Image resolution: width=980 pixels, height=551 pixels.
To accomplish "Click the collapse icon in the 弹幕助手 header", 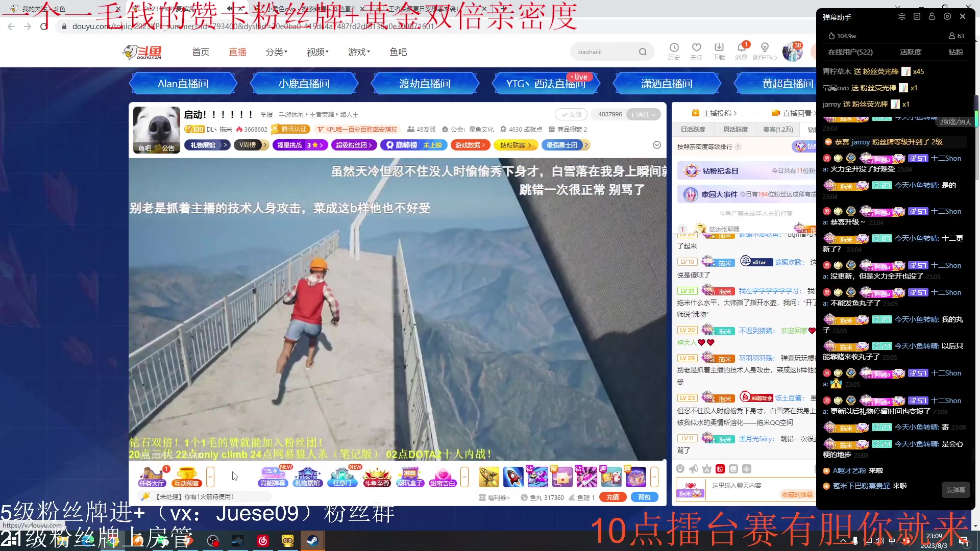I will click(902, 16).
